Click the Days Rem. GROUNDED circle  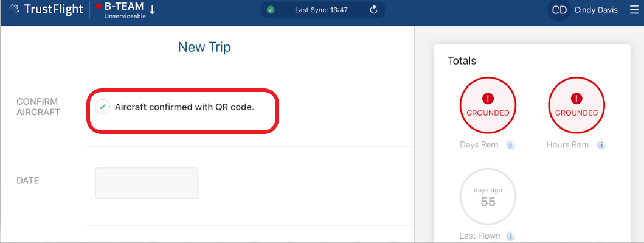(488, 105)
